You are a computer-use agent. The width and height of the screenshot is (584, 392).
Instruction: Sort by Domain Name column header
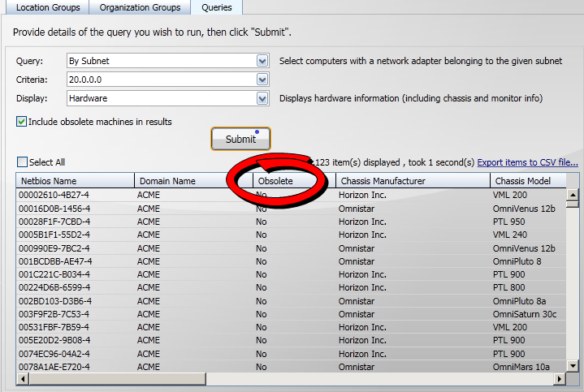(x=167, y=181)
